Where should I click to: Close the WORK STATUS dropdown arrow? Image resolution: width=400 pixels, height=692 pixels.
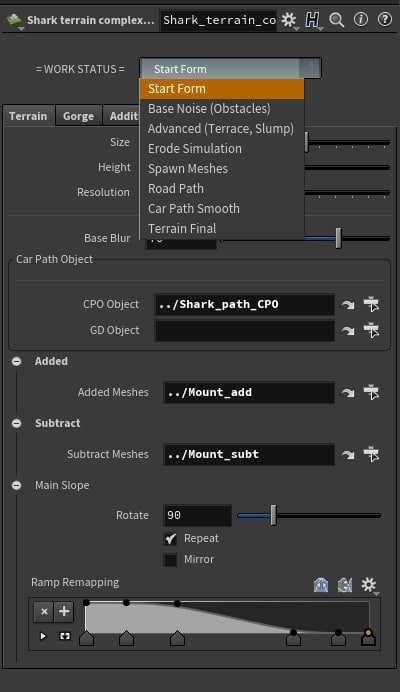click(310, 68)
